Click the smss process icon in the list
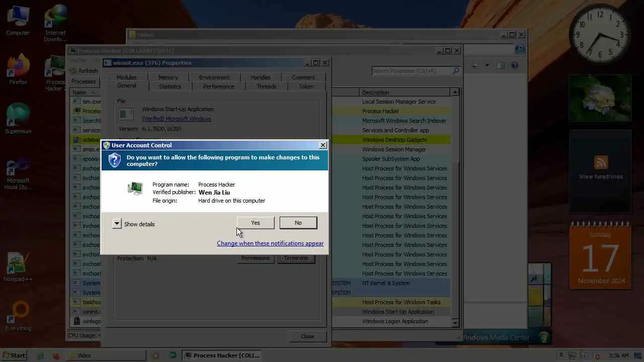The width and height of the screenshot is (644, 362). click(76, 149)
